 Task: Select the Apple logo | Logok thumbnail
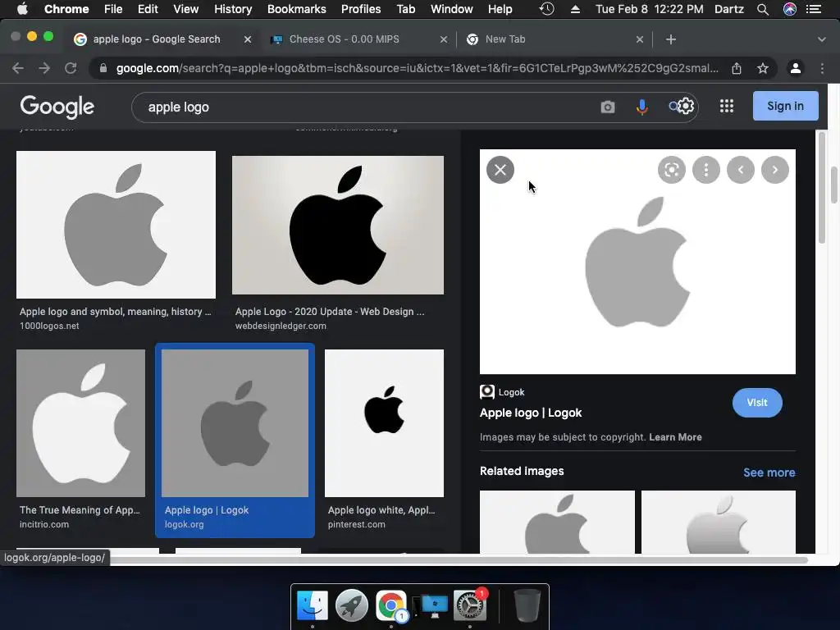(235, 423)
